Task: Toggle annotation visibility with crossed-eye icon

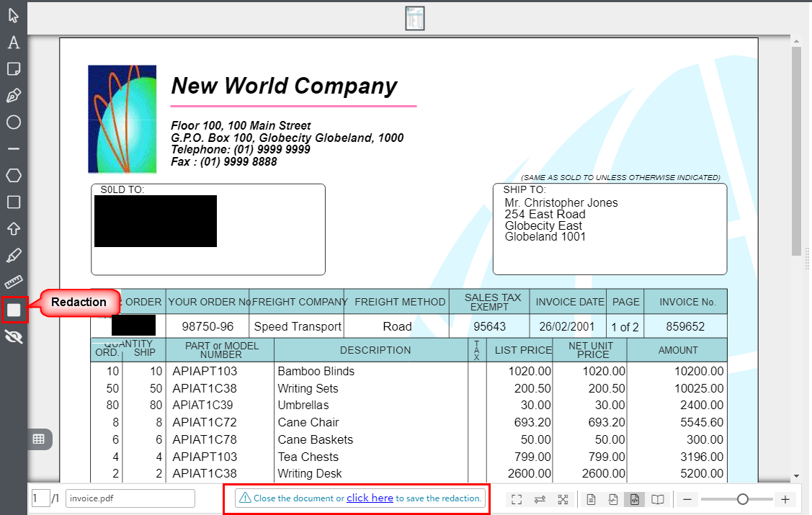Action: click(x=13, y=336)
